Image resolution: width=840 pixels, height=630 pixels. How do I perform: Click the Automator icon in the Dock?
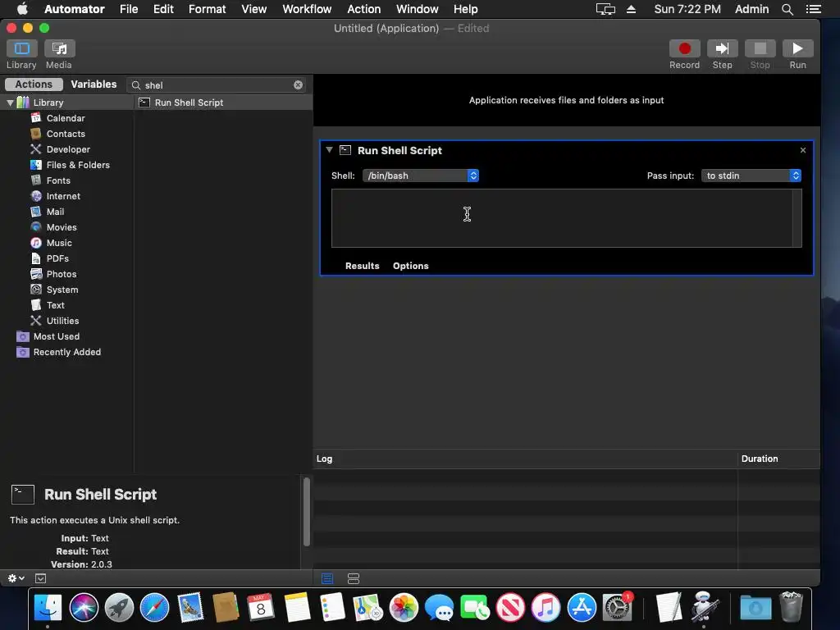pyautogui.click(x=704, y=608)
